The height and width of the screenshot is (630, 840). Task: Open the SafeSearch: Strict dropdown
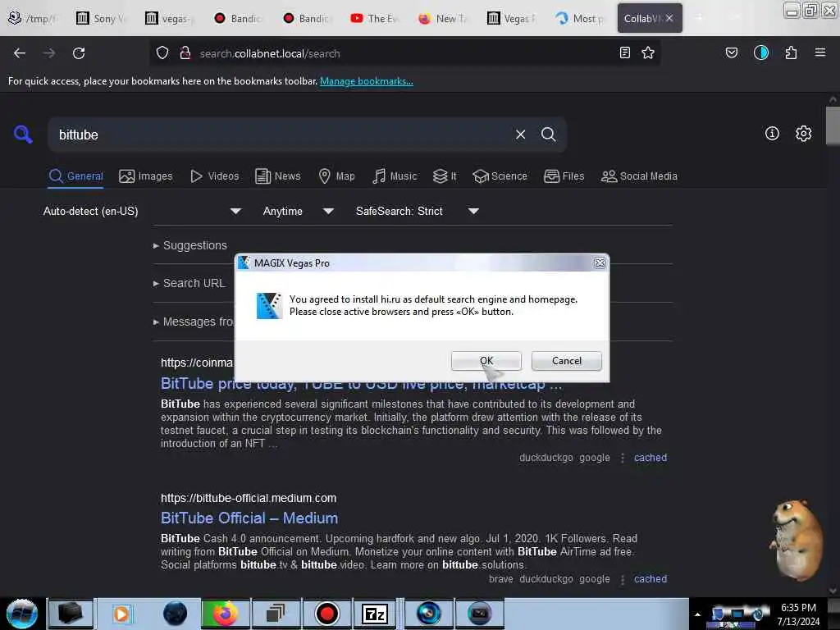click(x=417, y=211)
